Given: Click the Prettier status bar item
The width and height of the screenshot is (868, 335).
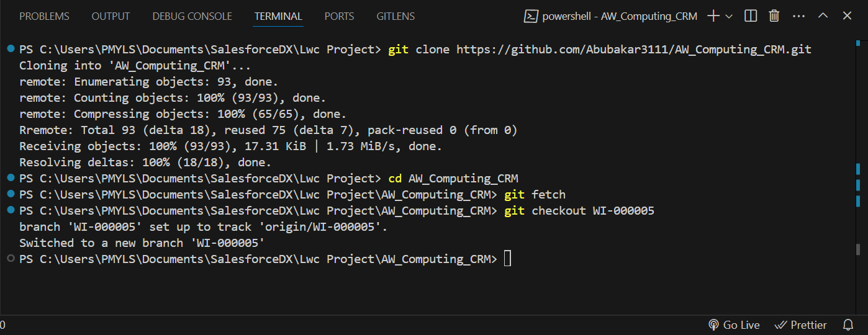Looking at the screenshot, I should click(x=801, y=325).
